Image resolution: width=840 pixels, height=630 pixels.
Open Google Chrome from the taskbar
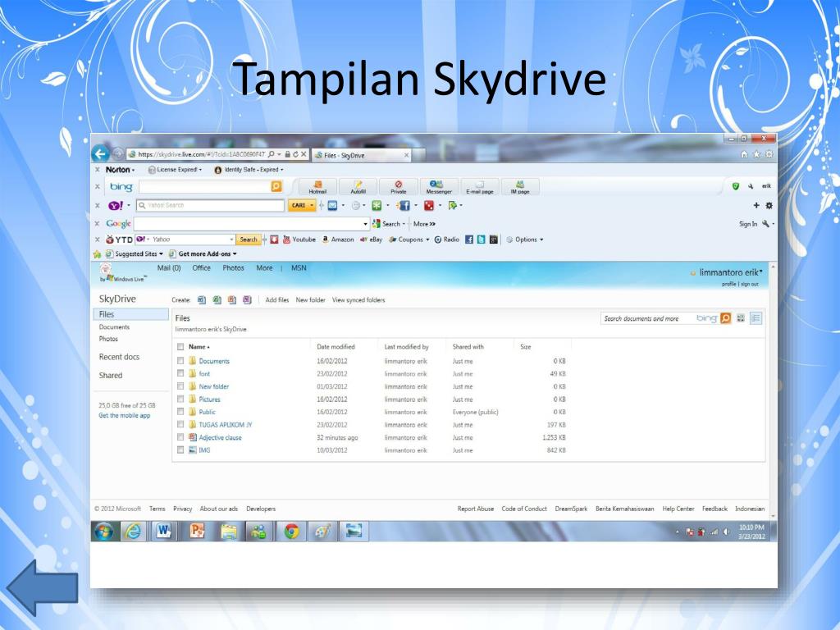[x=291, y=531]
